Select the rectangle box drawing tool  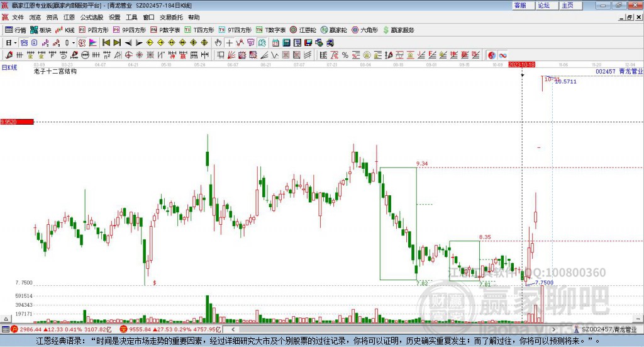(221, 55)
